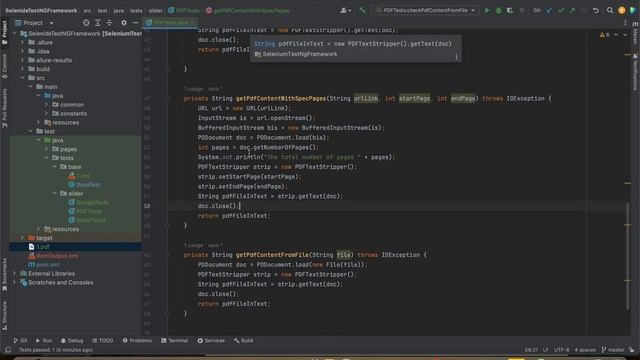Open Project tool window side tab
This screenshot has width=640, height=360.
[4, 32]
